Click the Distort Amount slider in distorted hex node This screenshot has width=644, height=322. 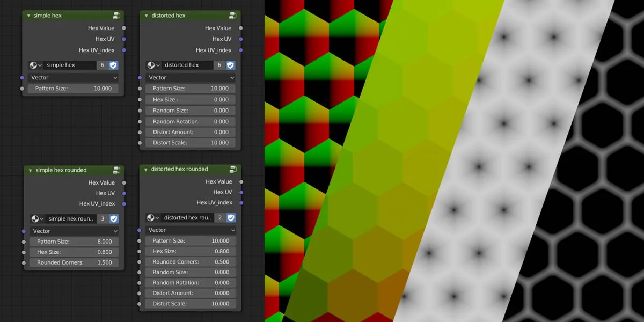click(191, 131)
